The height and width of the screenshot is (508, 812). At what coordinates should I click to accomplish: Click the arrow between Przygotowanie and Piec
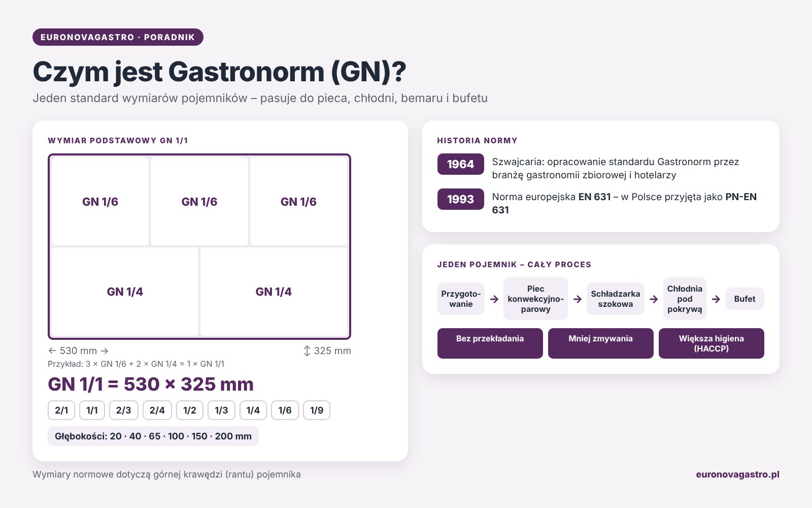494,299
